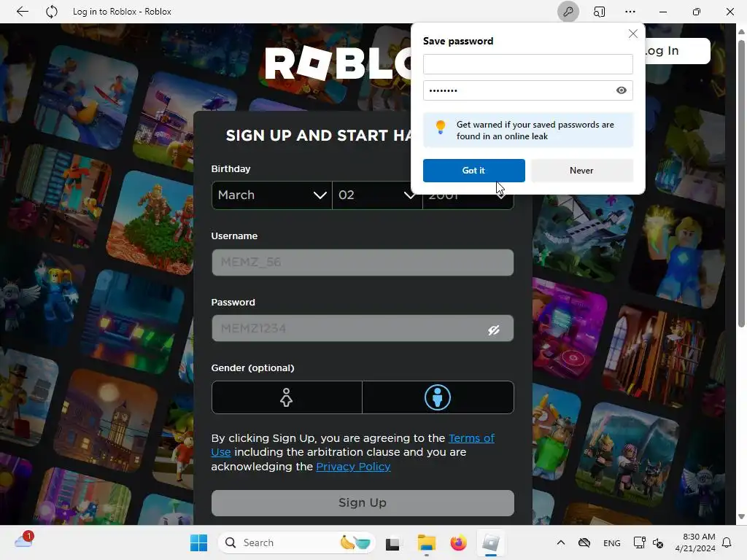Open Task View on the taskbar

392,543
